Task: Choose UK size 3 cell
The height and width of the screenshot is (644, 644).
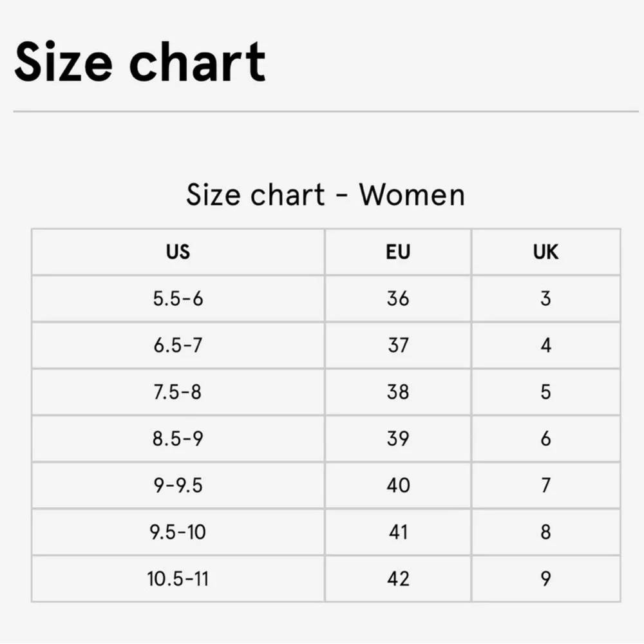Action: (546, 299)
